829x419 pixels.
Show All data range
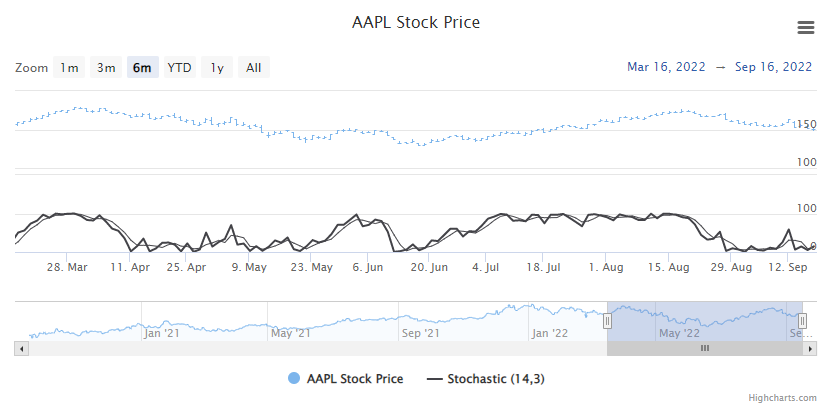[254, 68]
